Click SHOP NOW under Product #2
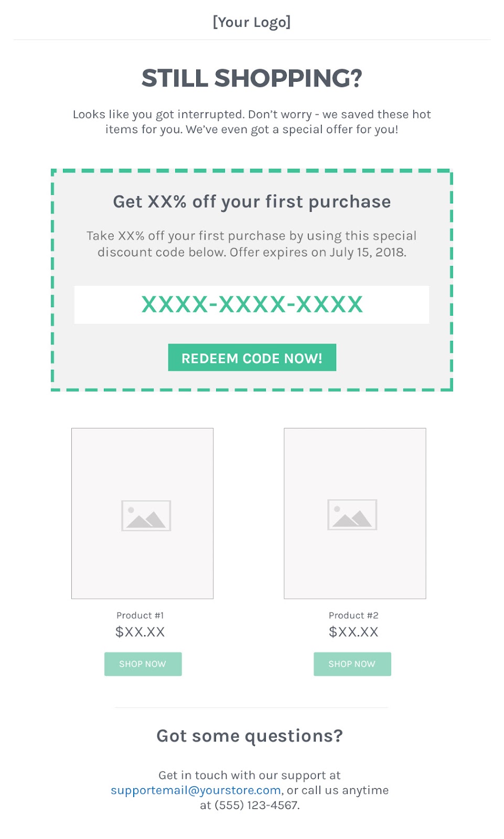Viewport: 504px width, 839px height. click(x=352, y=664)
